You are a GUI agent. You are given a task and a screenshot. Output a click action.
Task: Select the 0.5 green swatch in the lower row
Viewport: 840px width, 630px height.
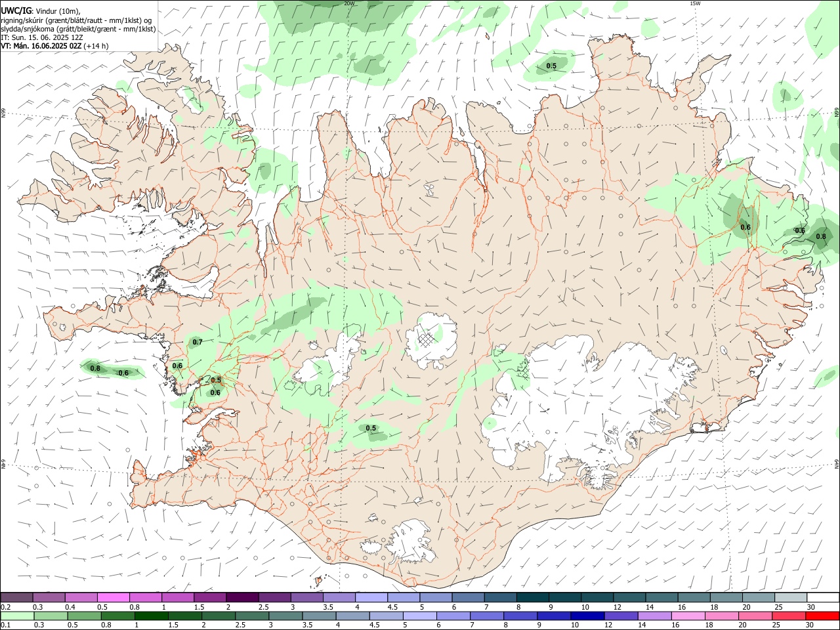click(x=85, y=616)
